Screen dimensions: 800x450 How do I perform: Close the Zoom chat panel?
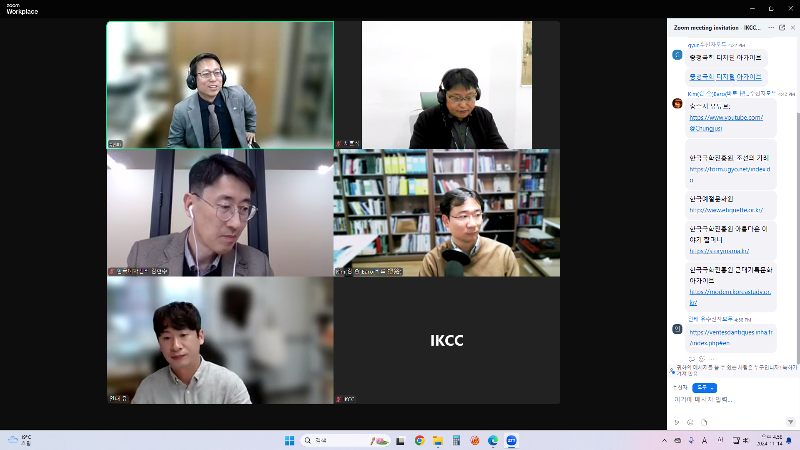(794, 27)
